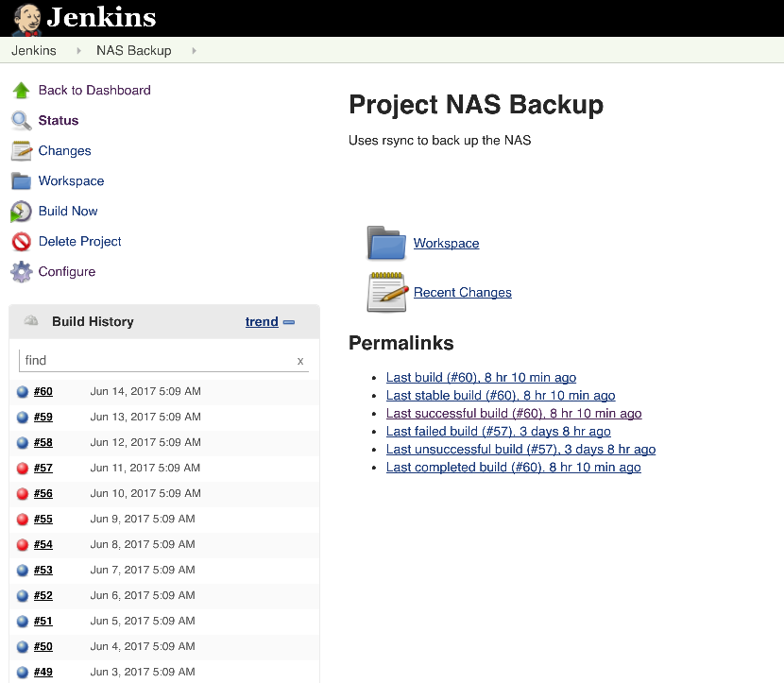Viewport: 784px width, 683px height.
Task: Open build #53 in build history
Action: (x=43, y=570)
